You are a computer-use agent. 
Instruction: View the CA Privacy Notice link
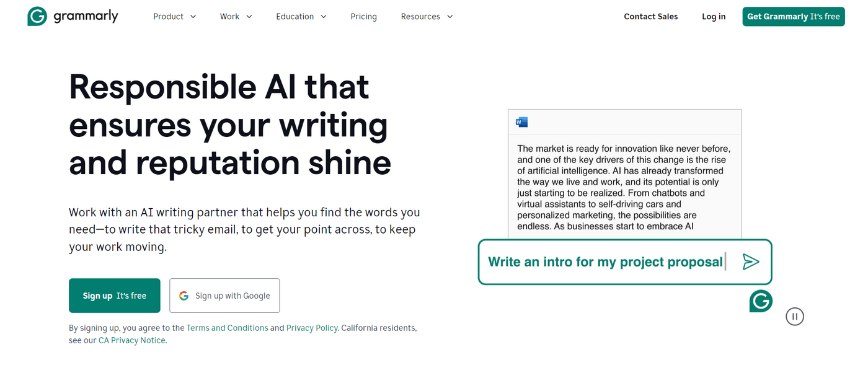132,340
